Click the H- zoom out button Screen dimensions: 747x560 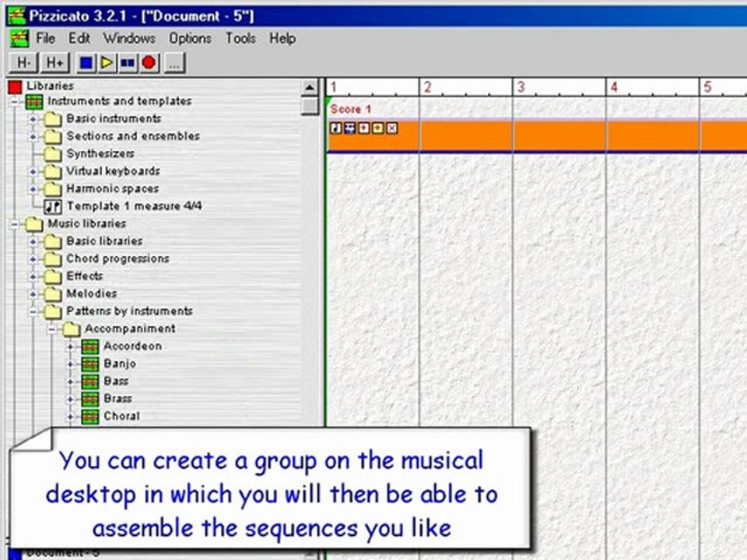pos(23,63)
